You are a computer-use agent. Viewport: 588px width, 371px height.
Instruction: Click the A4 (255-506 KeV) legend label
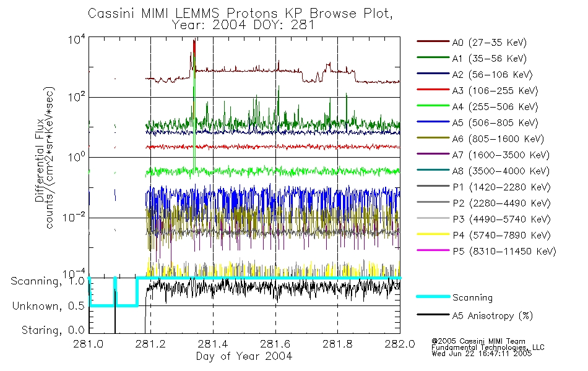[495, 107]
